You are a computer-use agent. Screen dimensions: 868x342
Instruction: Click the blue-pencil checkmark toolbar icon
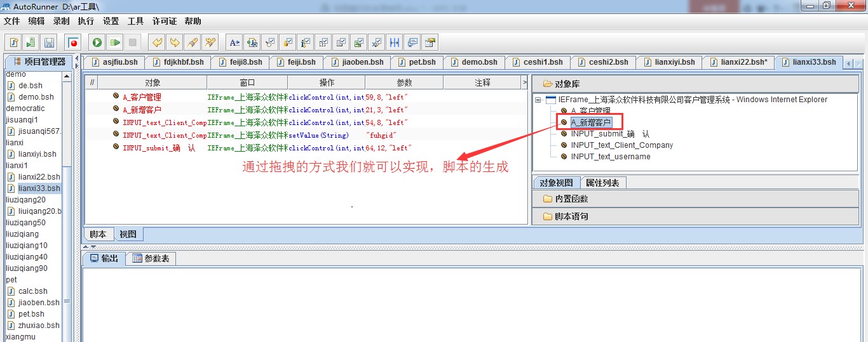[x=377, y=43]
